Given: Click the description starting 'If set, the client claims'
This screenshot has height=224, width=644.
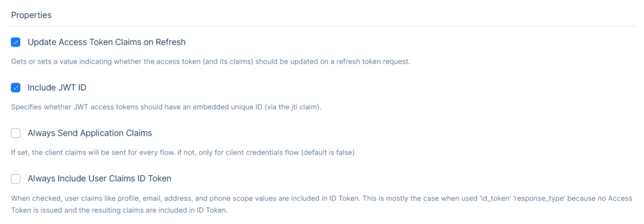Looking at the screenshot, I should 183,153.
